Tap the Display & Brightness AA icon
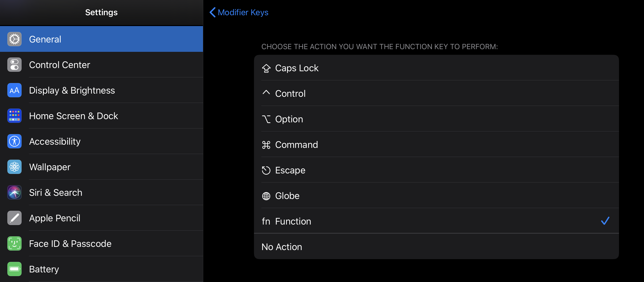 click(x=14, y=90)
